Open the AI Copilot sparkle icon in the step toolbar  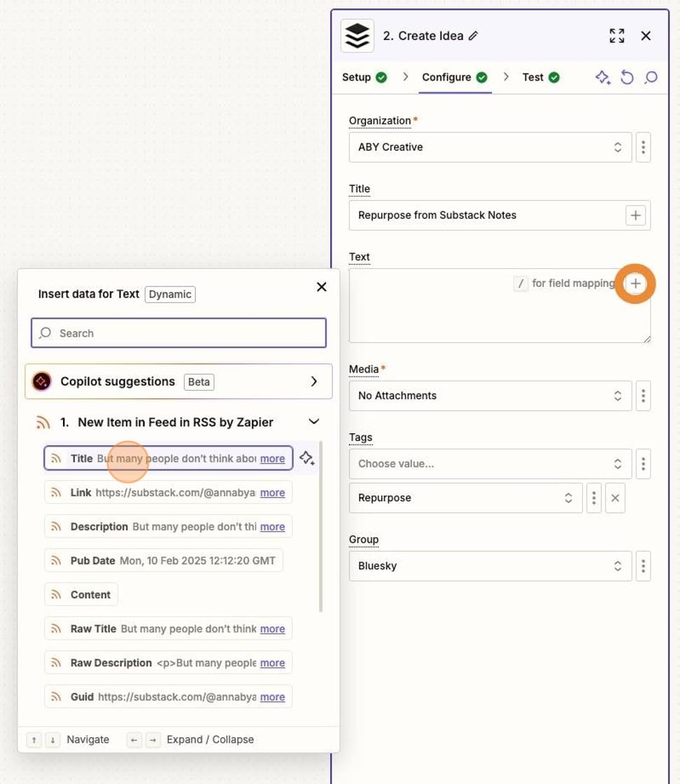pos(603,77)
